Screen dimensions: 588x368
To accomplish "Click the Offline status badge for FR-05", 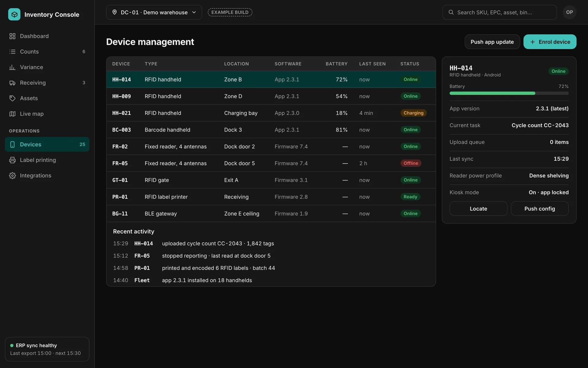I will point(411,163).
